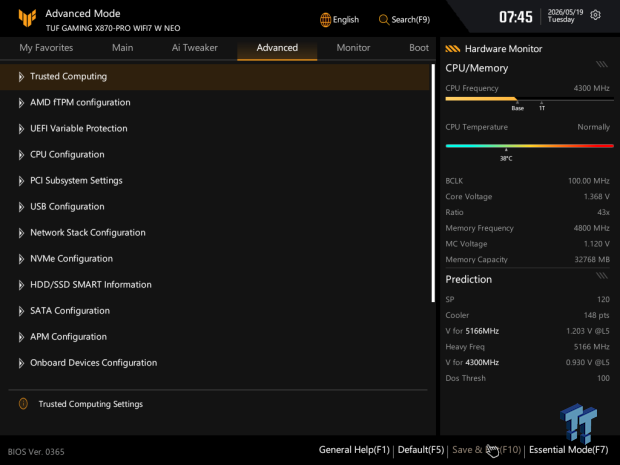This screenshot has height=465, width=620.
Task: Click the MC Voltage 1.120 V value
Action: (596, 244)
